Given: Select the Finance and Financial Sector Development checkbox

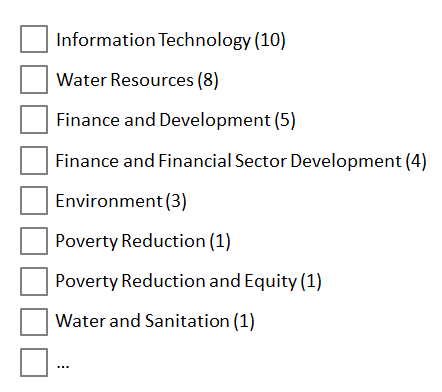Looking at the screenshot, I should coord(34,160).
